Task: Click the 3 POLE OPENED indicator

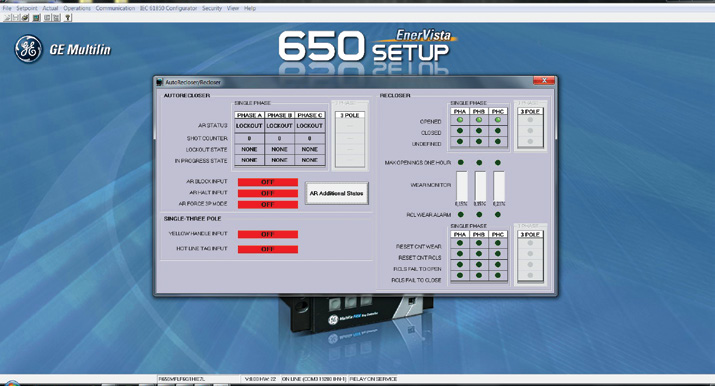Action: (x=530, y=120)
